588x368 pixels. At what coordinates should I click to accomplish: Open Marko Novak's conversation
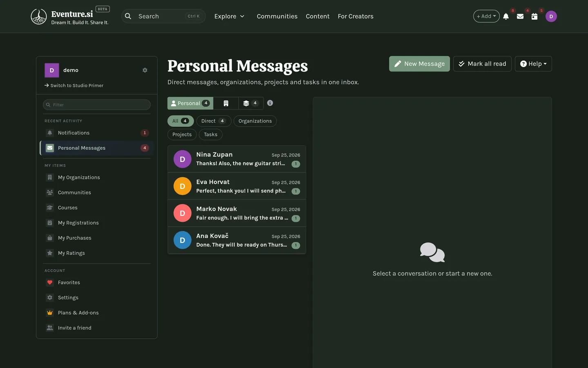click(x=237, y=213)
